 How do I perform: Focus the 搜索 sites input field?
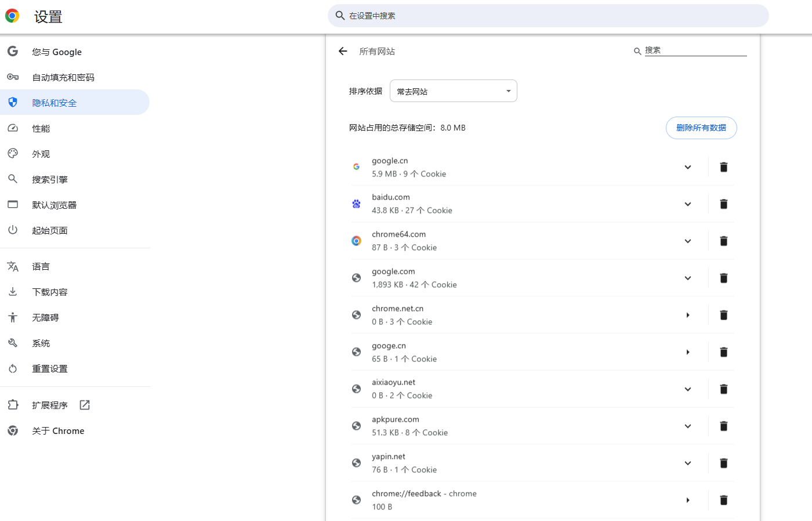coord(695,50)
